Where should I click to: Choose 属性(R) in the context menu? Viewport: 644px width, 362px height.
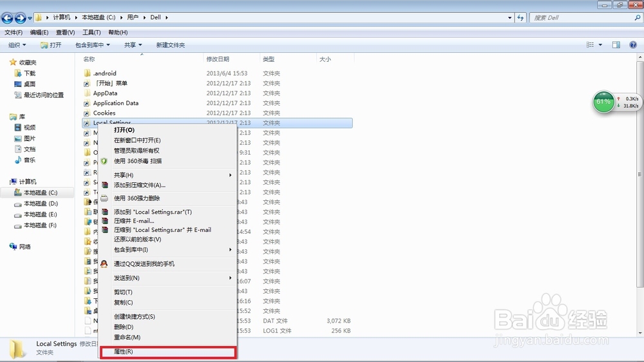tap(168, 352)
